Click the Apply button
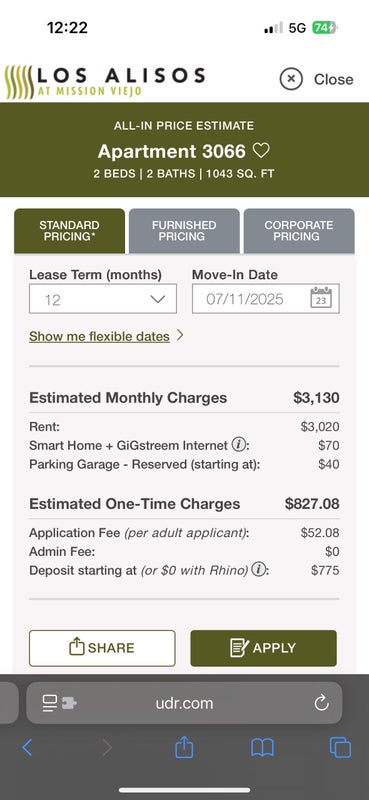The height and width of the screenshot is (800, 369). coord(263,648)
